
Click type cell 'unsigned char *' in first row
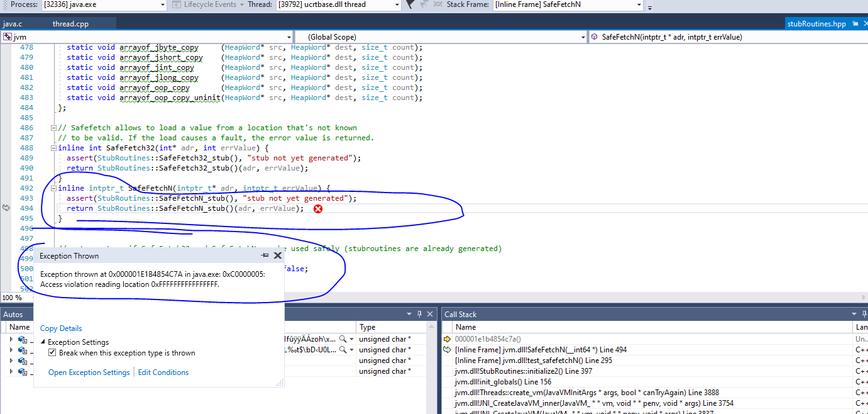point(385,339)
